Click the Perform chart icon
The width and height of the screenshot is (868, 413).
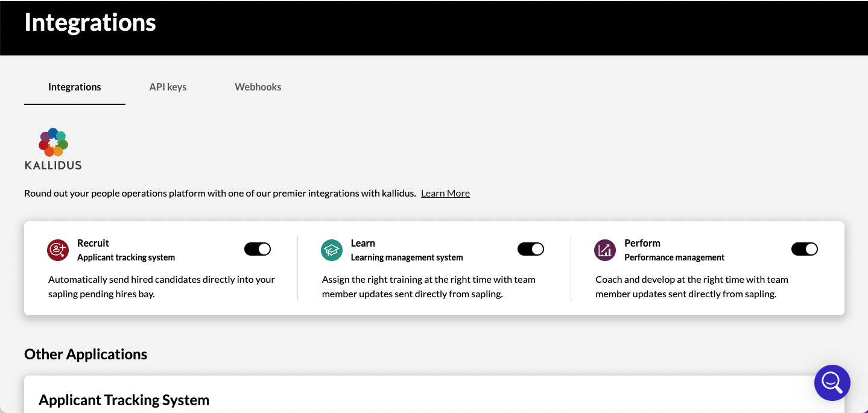[604, 250]
